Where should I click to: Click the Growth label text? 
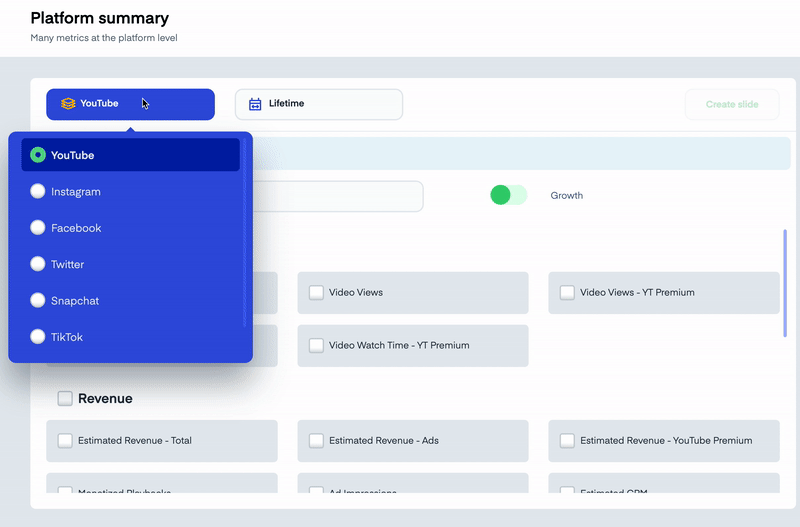tap(566, 195)
